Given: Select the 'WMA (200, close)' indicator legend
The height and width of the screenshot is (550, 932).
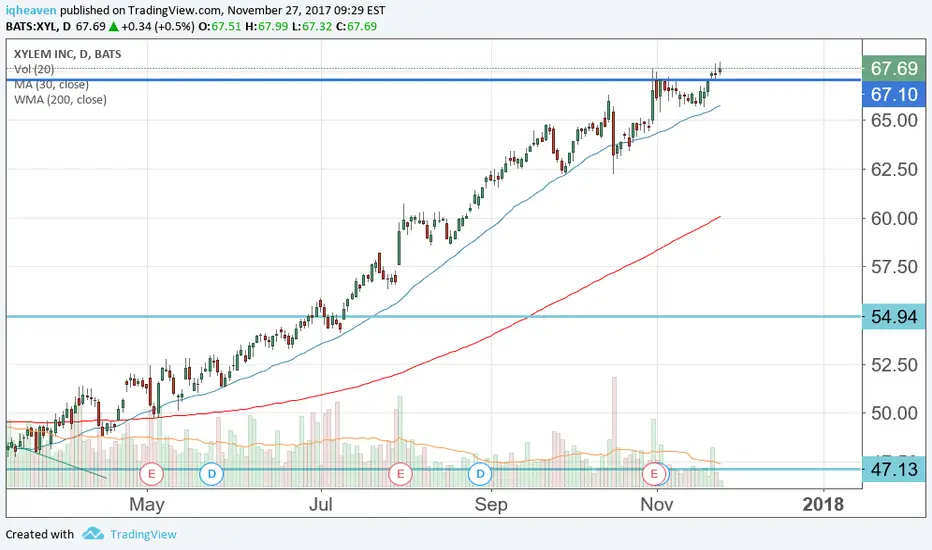Looking at the screenshot, I should 61,100.
